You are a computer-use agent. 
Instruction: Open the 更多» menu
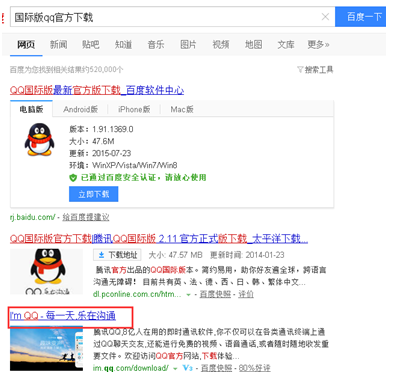[x=318, y=44]
